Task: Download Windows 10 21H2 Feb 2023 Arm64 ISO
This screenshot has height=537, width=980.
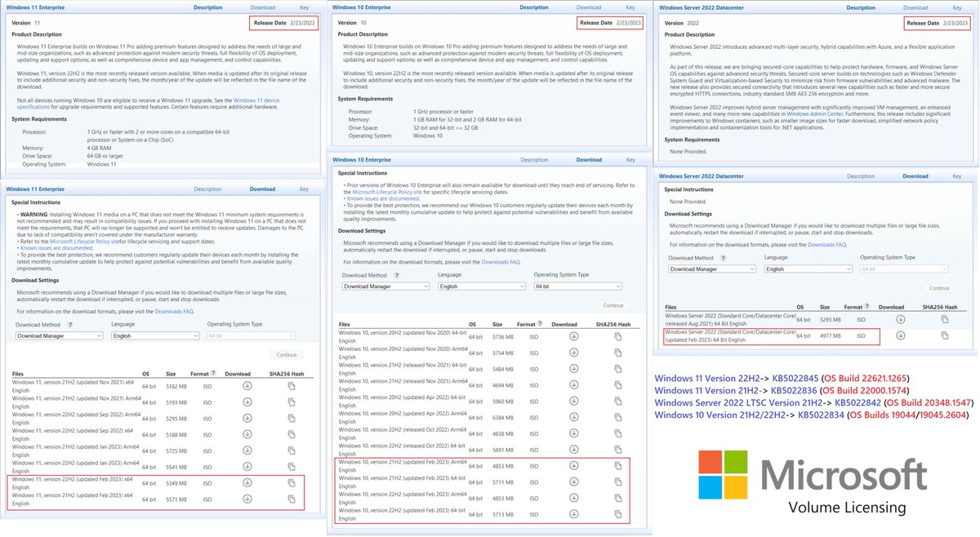Action: point(574,464)
